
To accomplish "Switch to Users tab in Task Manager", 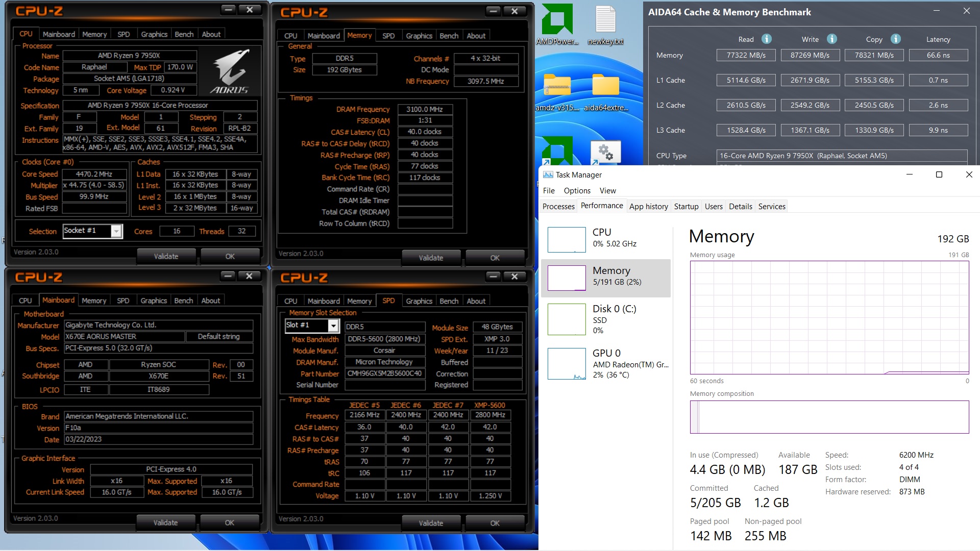I will tap(714, 206).
